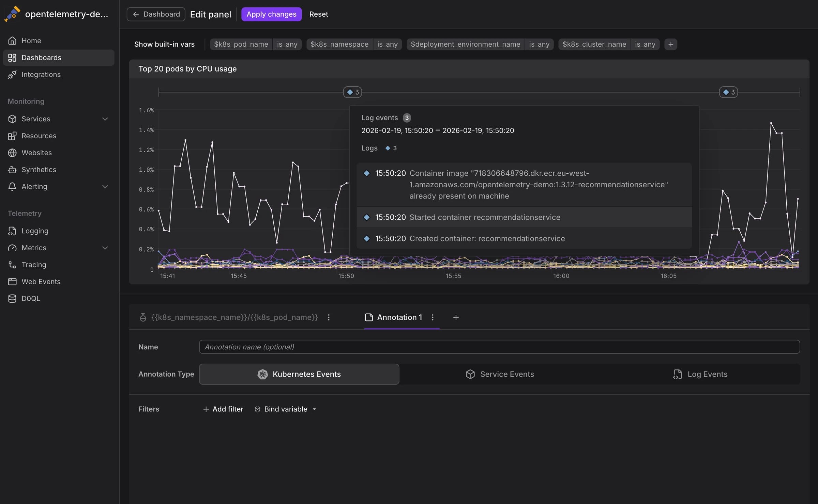The height and width of the screenshot is (504, 818).
Task: Open Dashboards in sidebar
Action: 59,58
